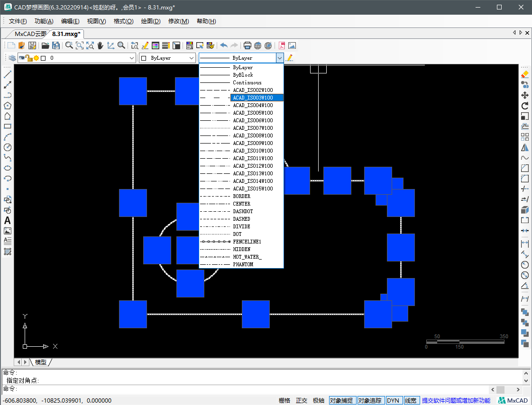
Task: Choose HIDDEN linetype from list
Action: point(241,249)
